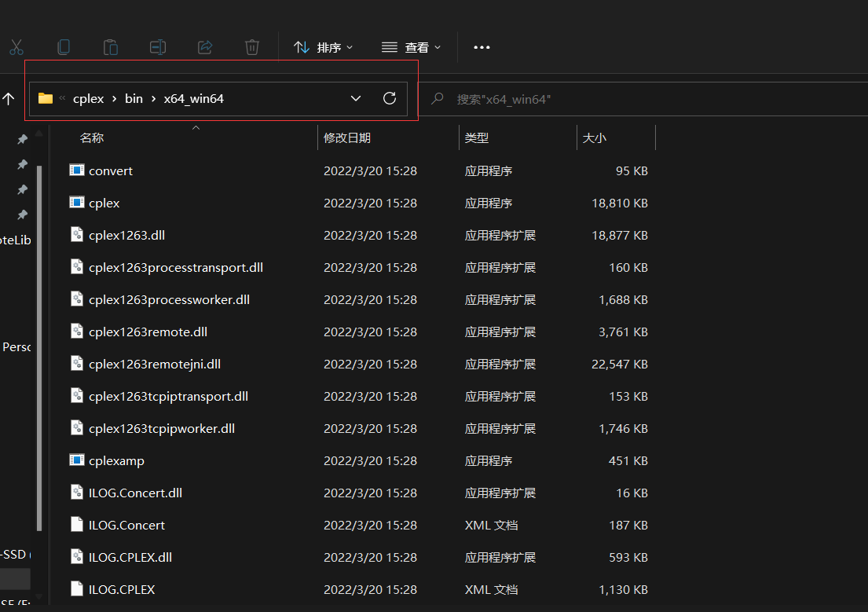
Task: Click the 18,810 KB size cell
Action: tap(620, 203)
